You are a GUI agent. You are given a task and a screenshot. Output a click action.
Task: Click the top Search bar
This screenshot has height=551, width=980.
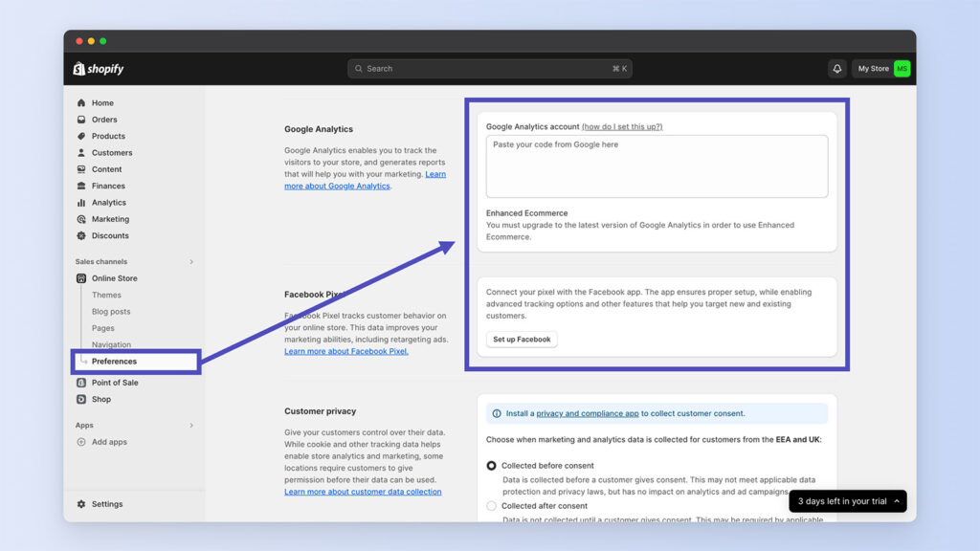point(489,69)
